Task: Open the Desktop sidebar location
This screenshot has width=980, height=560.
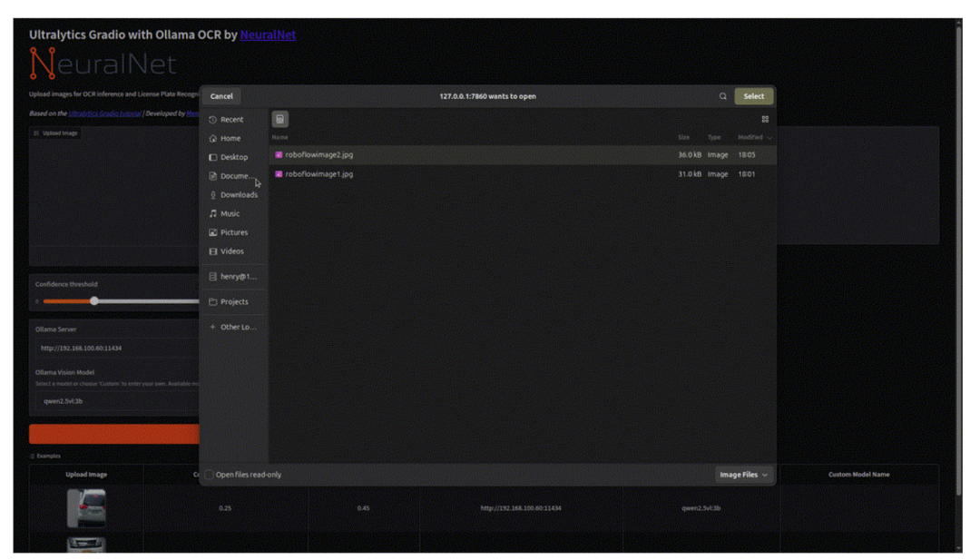Action: [x=234, y=157]
